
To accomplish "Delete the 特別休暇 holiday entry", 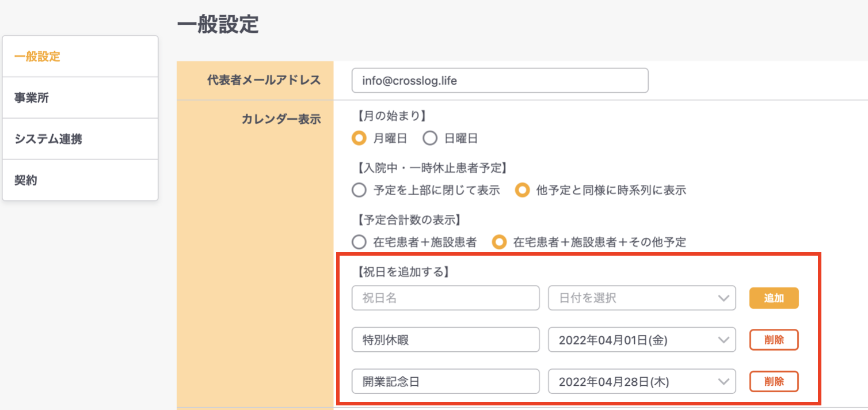I will [x=774, y=340].
